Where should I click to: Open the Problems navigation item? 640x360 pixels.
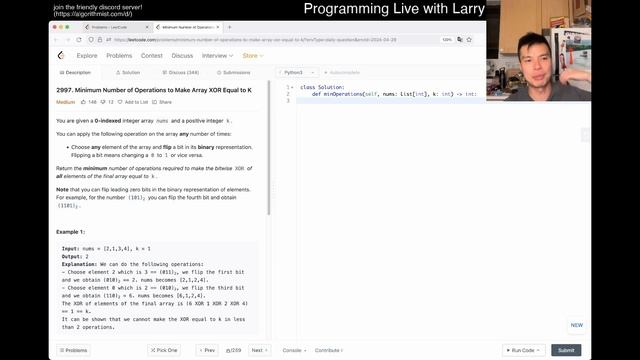pyautogui.click(x=119, y=56)
